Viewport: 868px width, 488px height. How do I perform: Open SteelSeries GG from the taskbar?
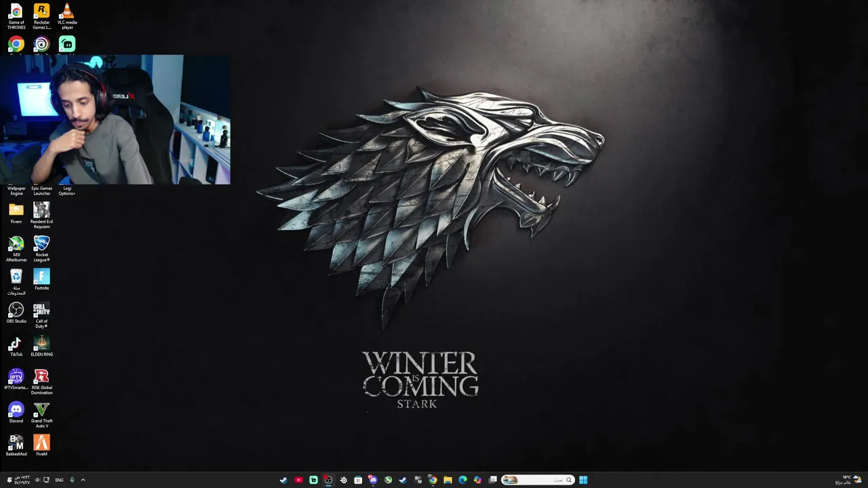tap(343, 480)
